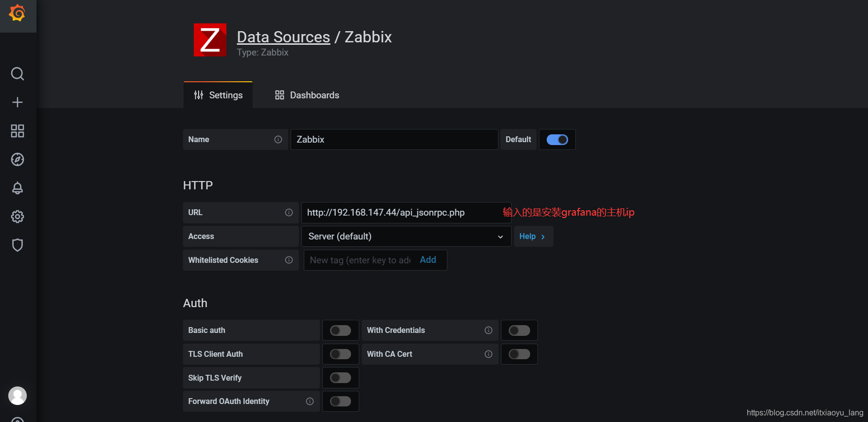Open the Grafana home logo
The height and width of the screenshot is (422, 868).
tap(18, 14)
